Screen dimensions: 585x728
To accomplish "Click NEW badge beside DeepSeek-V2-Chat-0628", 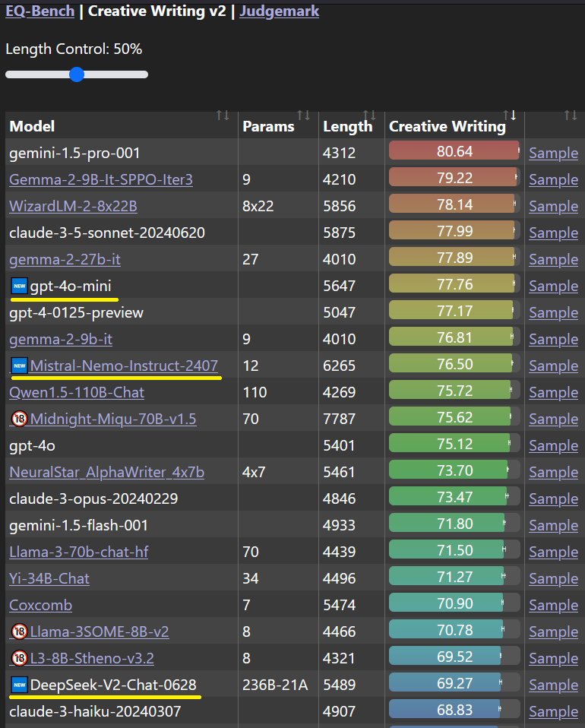I will pos(20,685).
